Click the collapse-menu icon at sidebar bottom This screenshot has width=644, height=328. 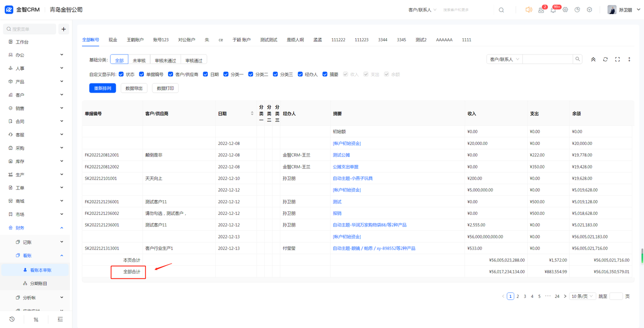60,319
